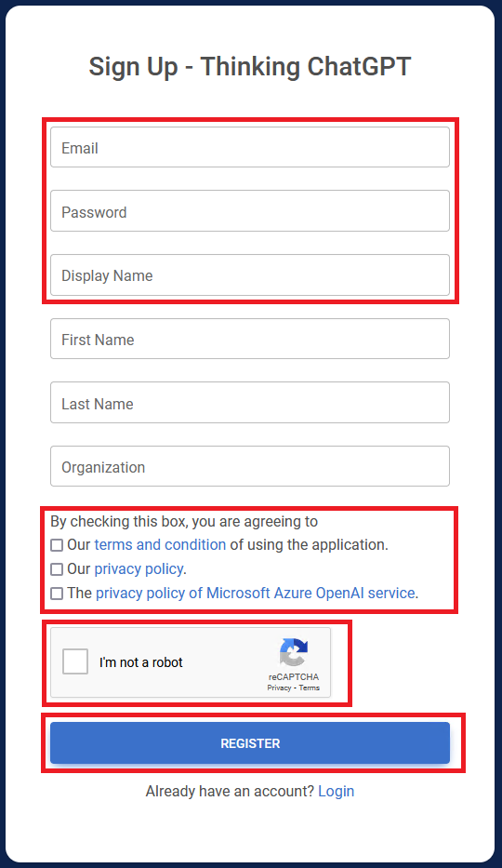Activate the First Name text box
502x868 pixels.
coord(250,339)
